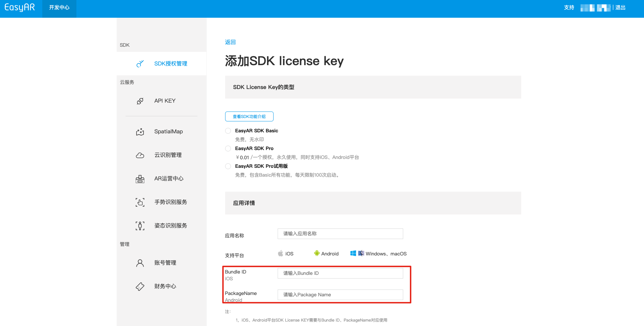The height and width of the screenshot is (326, 644).
Task: Select the 手势识别服务 gesture icon
Action: (x=140, y=202)
